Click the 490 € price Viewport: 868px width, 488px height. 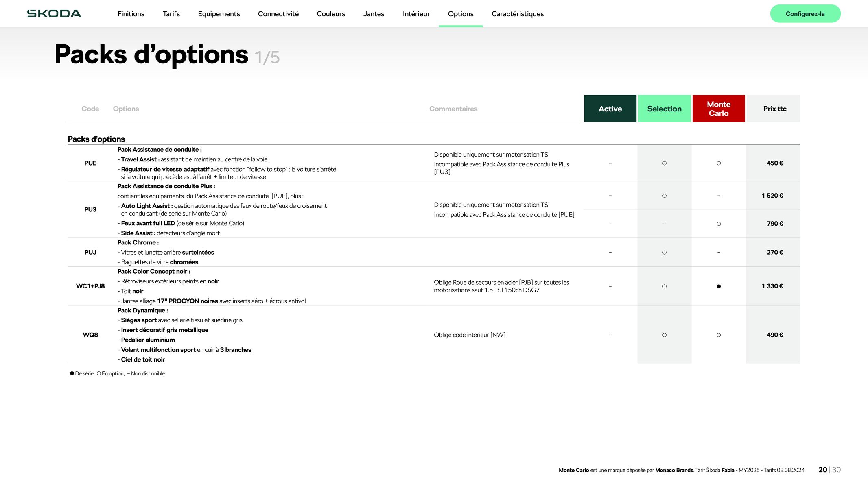pyautogui.click(x=775, y=335)
